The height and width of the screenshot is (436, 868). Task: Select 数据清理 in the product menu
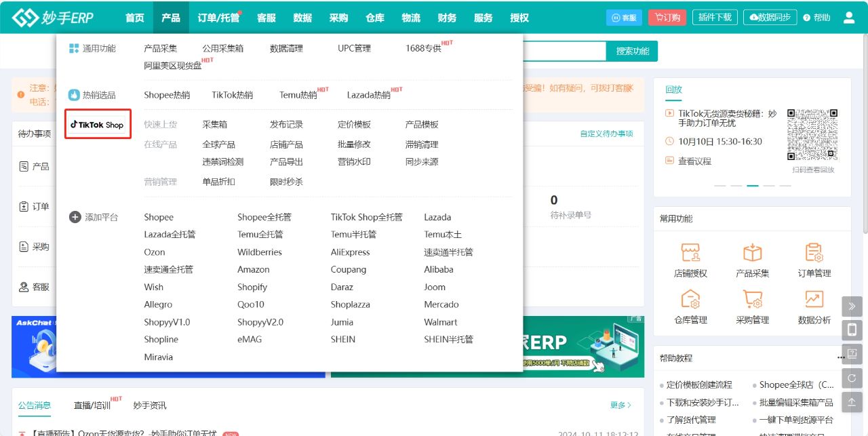click(x=286, y=48)
